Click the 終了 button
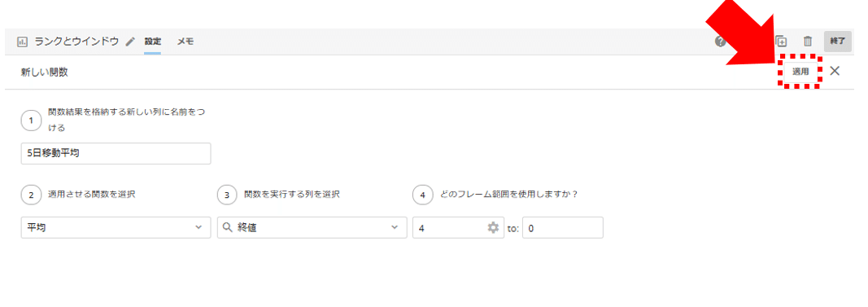This screenshot has height=307, width=868. tap(838, 42)
